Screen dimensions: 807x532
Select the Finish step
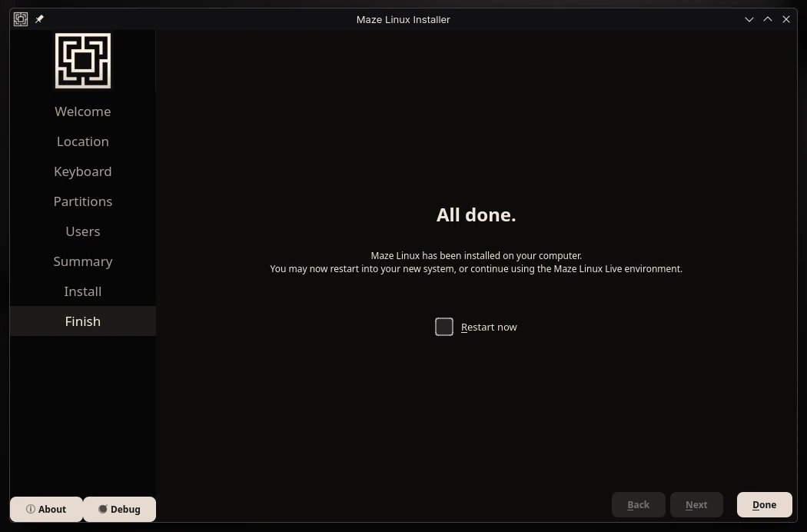coord(83,321)
